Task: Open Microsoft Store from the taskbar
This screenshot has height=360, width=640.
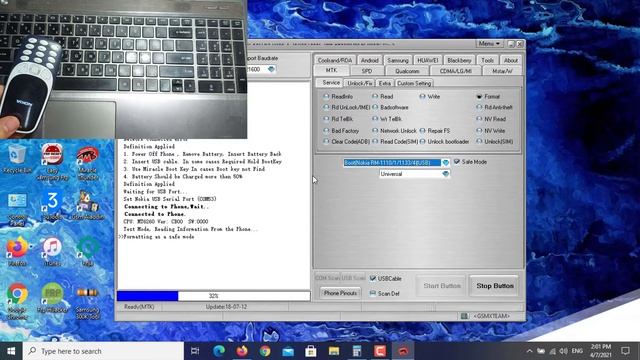Action: (311, 351)
